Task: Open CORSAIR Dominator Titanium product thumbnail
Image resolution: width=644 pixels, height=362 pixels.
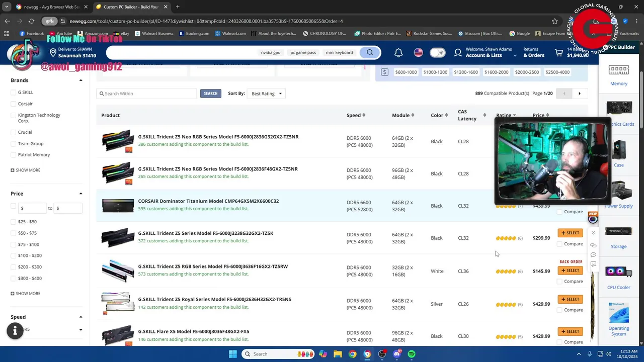Action: click(x=118, y=206)
